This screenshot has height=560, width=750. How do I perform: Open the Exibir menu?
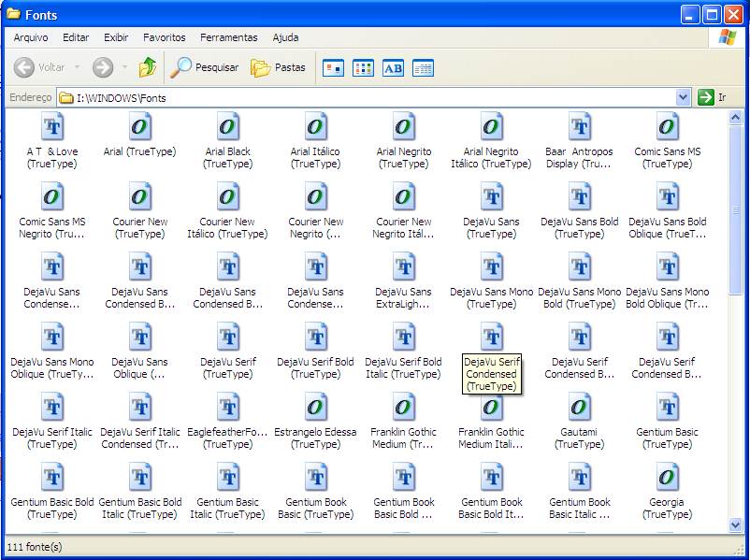[x=116, y=37]
